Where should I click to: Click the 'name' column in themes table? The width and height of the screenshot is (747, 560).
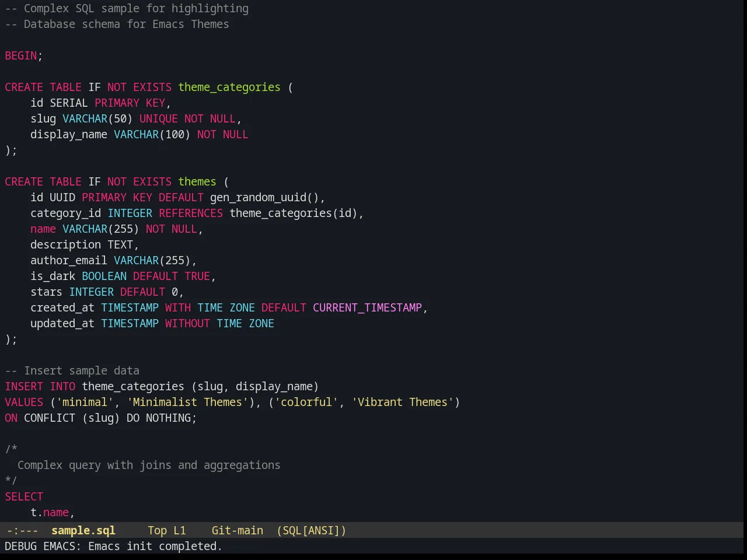[43, 229]
